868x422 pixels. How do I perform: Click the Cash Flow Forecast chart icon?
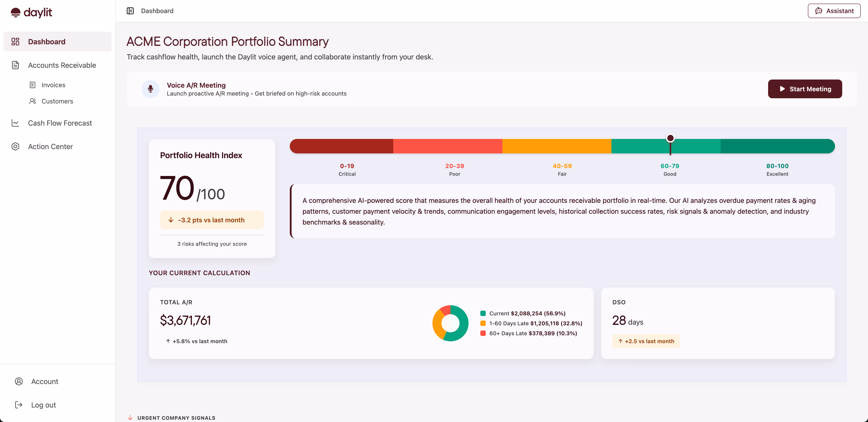click(x=16, y=123)
